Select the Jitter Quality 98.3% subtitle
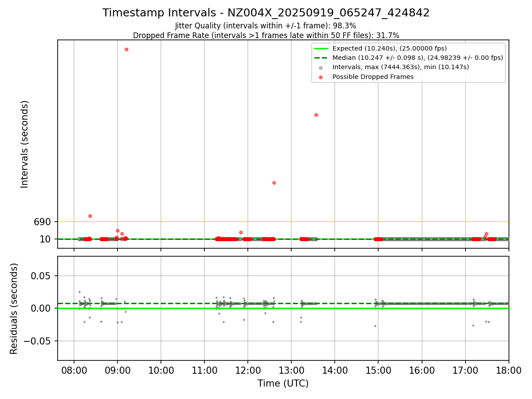This screenshot has height=399, width=532. [266, 26]
